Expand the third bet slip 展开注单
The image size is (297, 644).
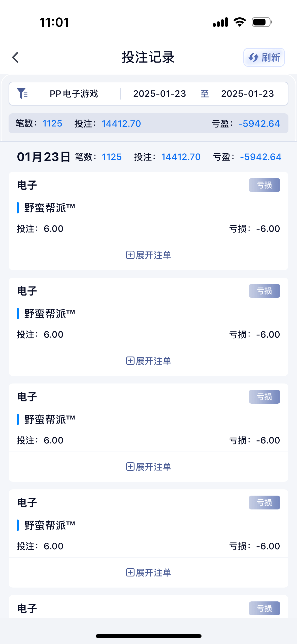[149, 467]
